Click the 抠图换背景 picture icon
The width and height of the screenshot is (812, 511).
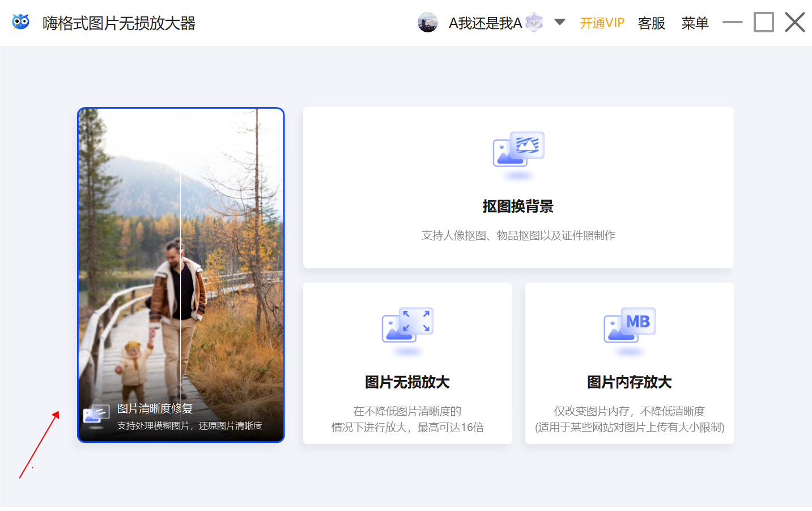click(518, 150)
